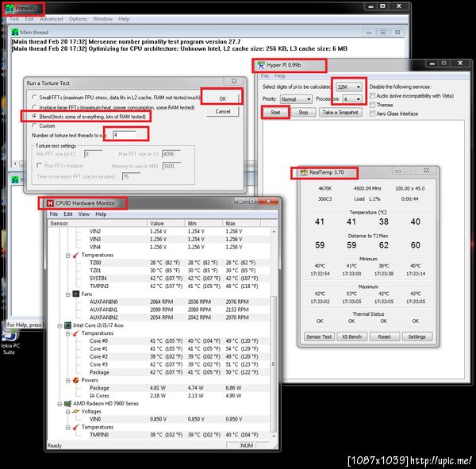Check the Themes service checkbox
Image resolution: width=476 pixels, height=469 pixels.
coord(372,105)
